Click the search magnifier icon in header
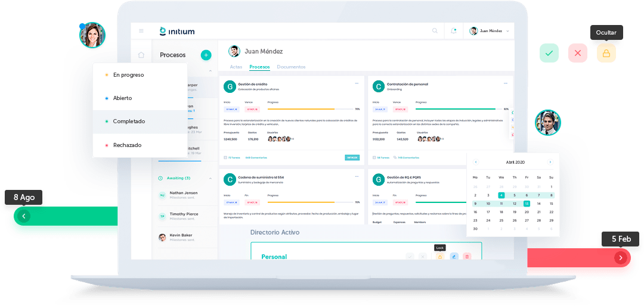Viewport: 644px width, 306px height. [x=435, y=31]
